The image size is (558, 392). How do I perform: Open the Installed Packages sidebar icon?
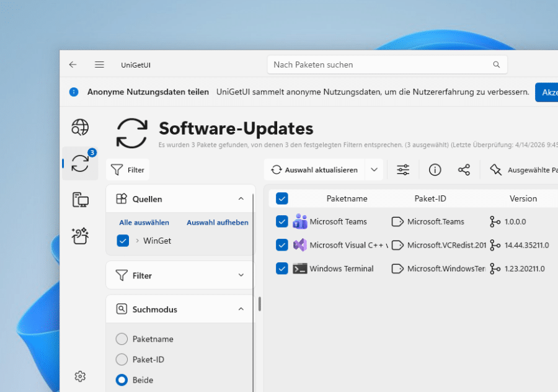point(80,200)
